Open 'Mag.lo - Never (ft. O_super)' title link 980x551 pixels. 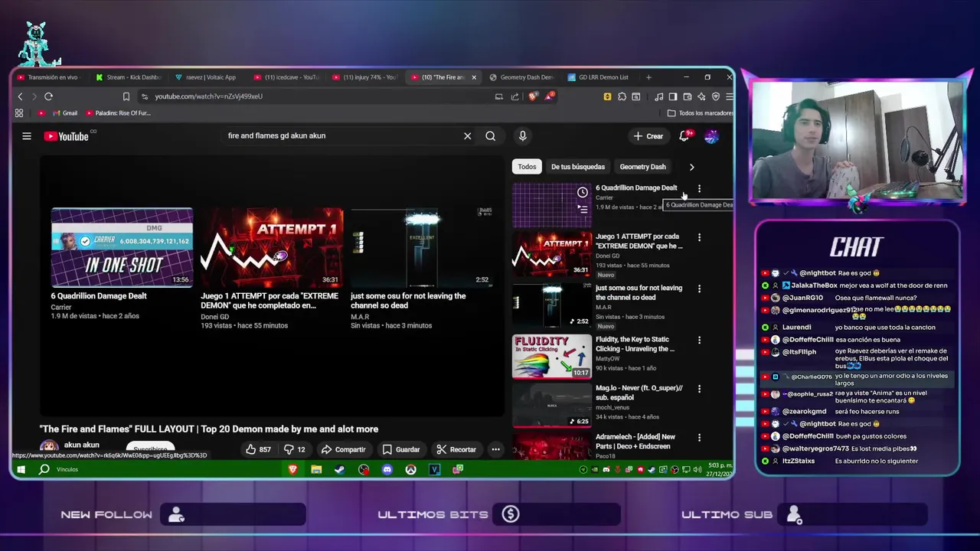pyautogui.click(x=639, y=393)
